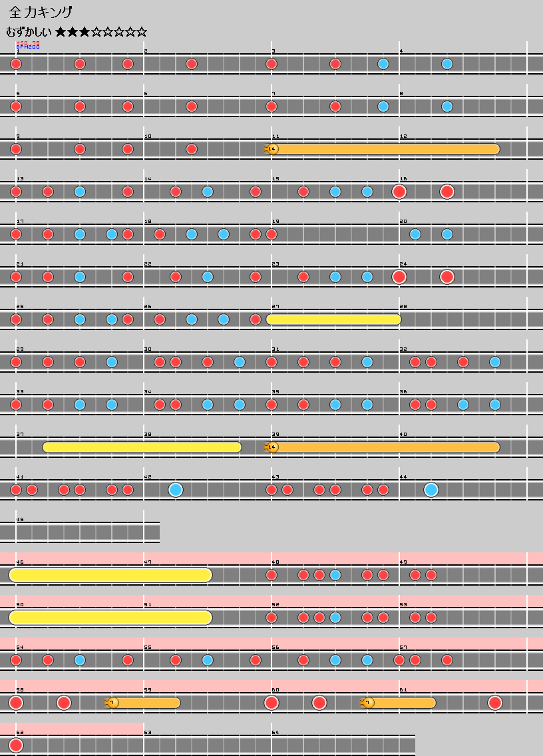The height and width of the screenshot is (756, 543).
Task: Click the song title 全力キング
Action: click(41, 12)
